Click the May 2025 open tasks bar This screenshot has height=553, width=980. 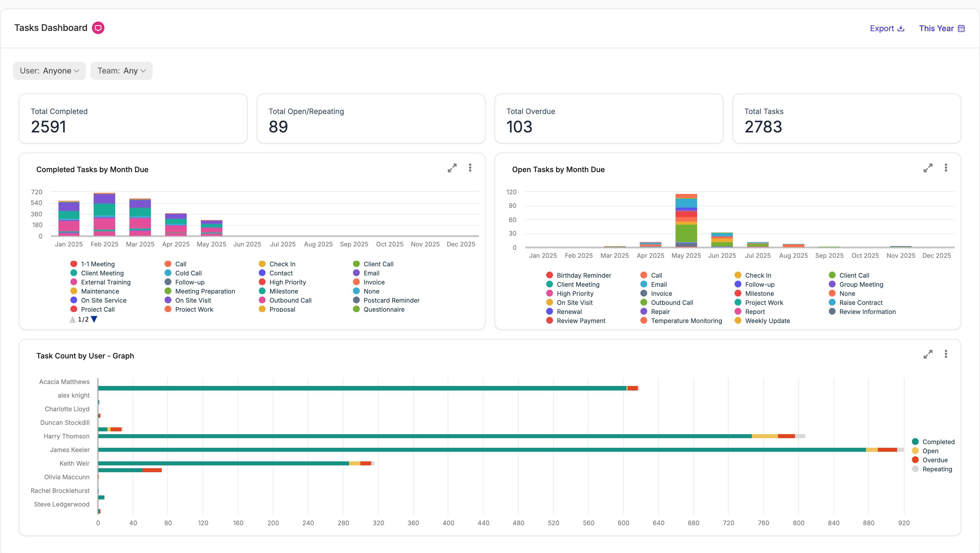686,221
